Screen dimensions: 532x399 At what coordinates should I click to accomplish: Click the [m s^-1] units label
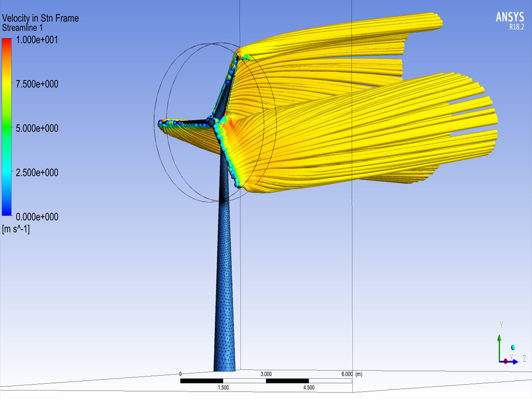tap(16, 229)
